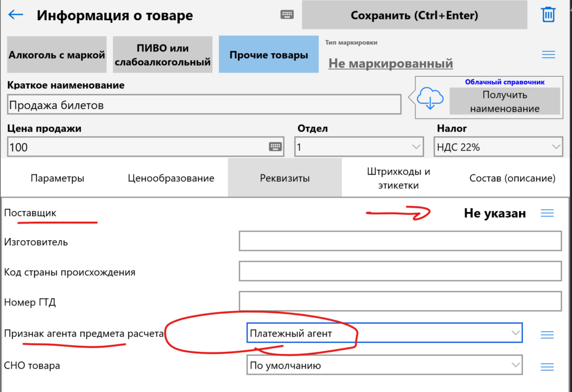Expand the Отдел dropdown
Screen dimensions: 572x392
pos(359,147)
